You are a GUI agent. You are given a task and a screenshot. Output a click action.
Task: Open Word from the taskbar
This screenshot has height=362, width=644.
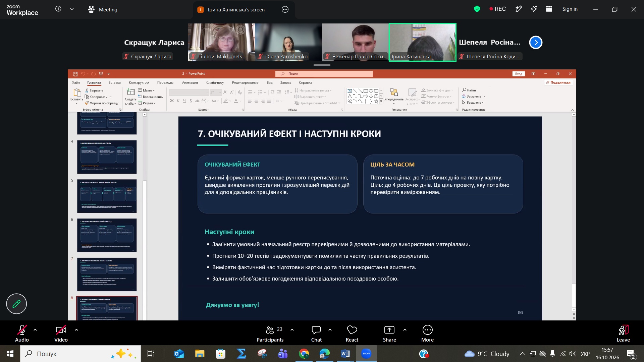coord(345,354)
